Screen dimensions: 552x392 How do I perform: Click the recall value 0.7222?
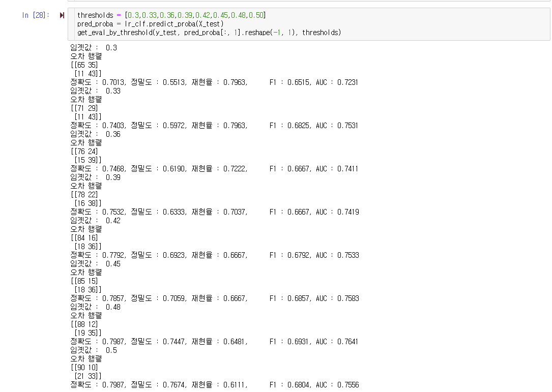pos(235,169)
